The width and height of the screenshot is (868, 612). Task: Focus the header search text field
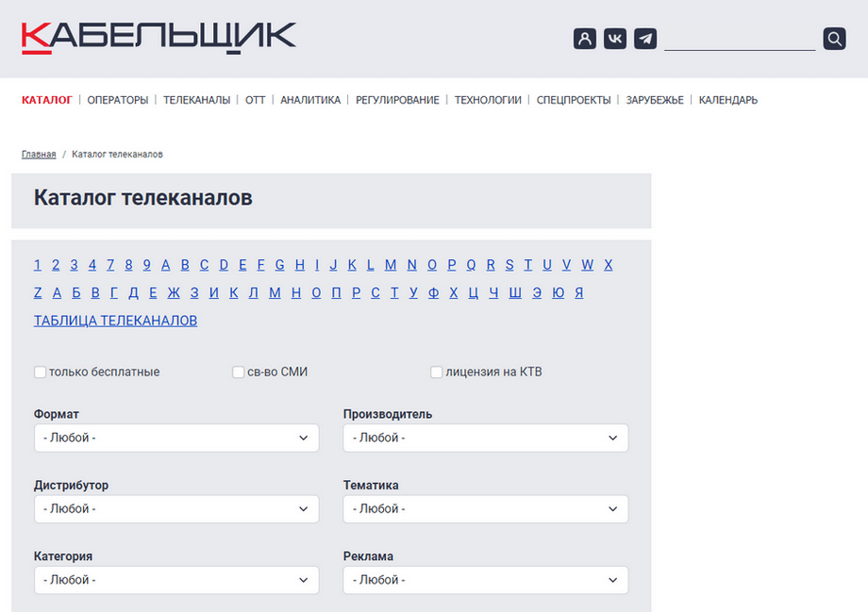coord(740,40)
